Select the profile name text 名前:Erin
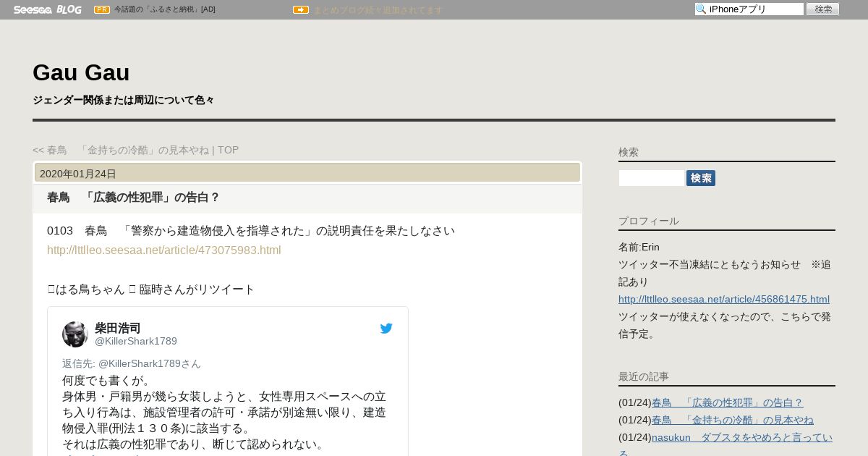868x456 pixels. click(639, 247)
